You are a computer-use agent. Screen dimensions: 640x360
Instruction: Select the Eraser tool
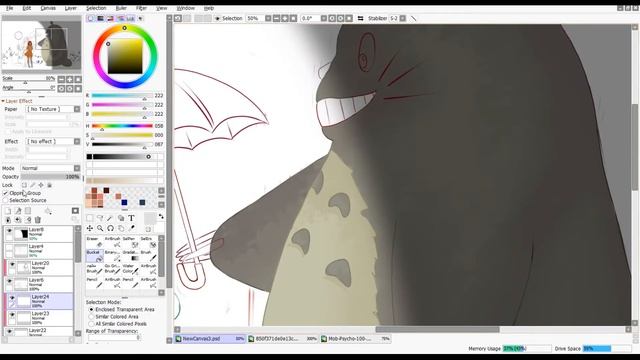[95, 242]
